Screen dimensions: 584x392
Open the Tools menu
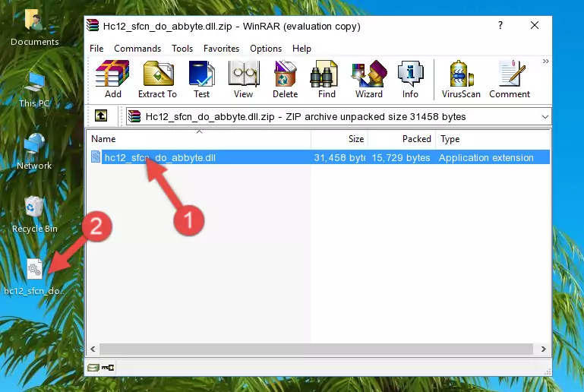[182, 49]
